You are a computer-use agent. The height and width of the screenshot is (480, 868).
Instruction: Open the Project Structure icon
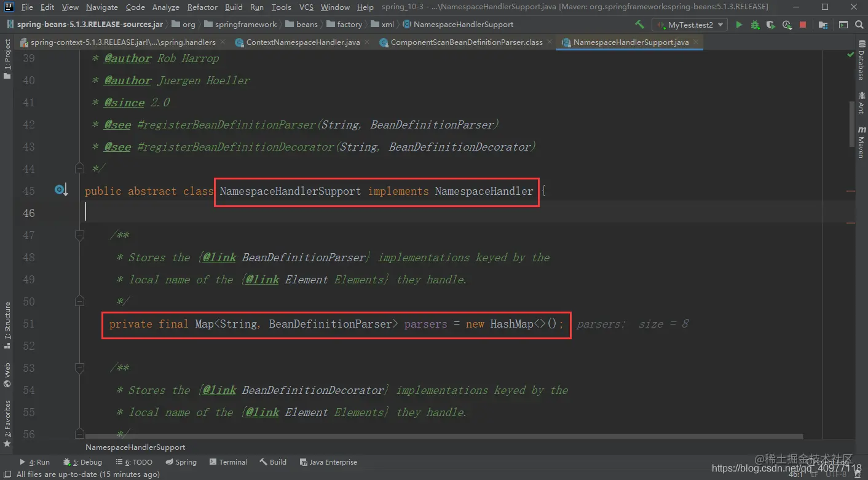point(823,25)
